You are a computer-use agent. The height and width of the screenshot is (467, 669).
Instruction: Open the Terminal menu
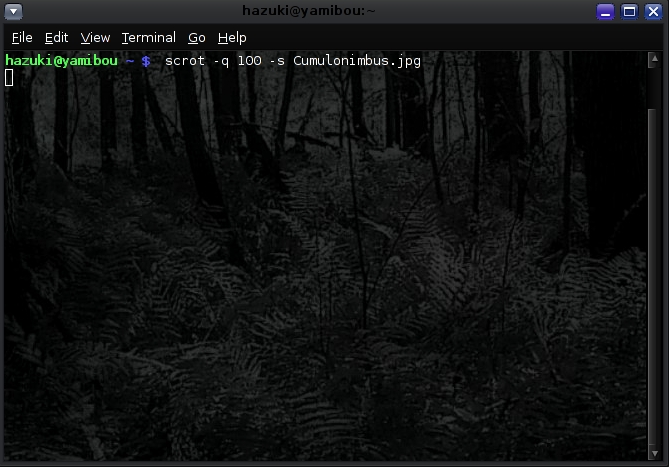pyautogui.click(x=148, y=38)
